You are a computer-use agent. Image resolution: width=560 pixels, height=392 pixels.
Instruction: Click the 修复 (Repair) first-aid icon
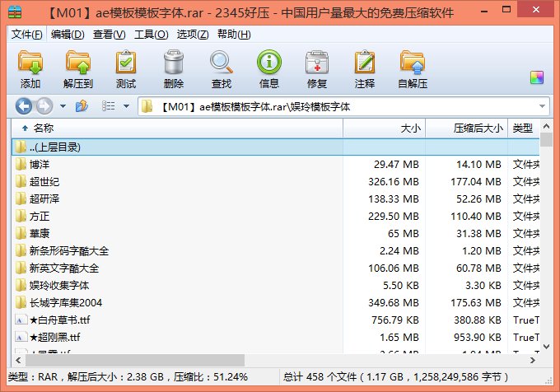pyautogui.click(x=317, y=69)
